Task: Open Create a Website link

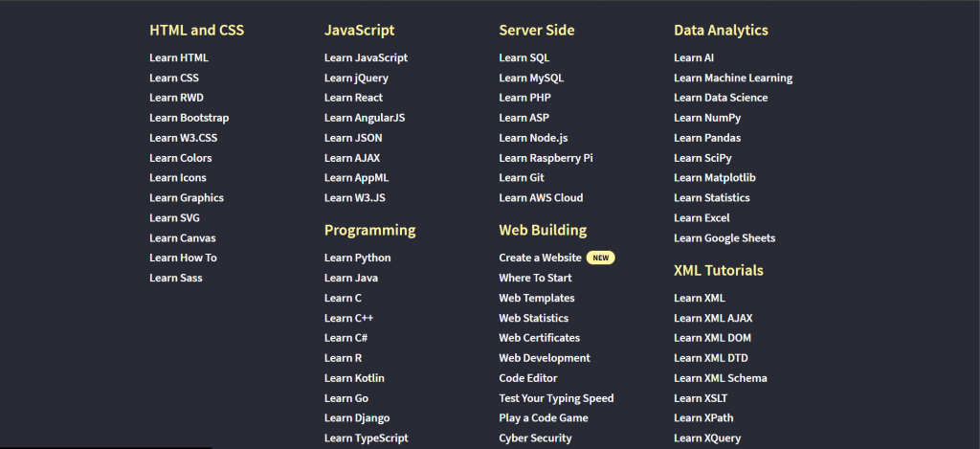Action: [540, 258]
